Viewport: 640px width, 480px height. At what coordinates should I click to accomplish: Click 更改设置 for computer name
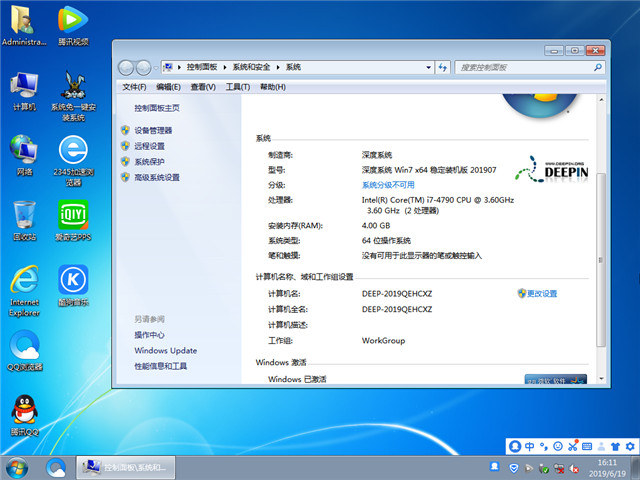point(542,293)
